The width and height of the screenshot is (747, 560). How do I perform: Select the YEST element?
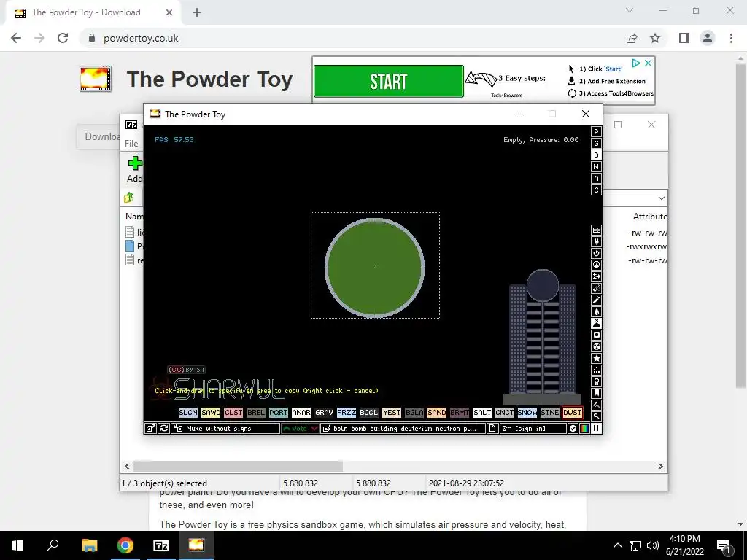392,413
